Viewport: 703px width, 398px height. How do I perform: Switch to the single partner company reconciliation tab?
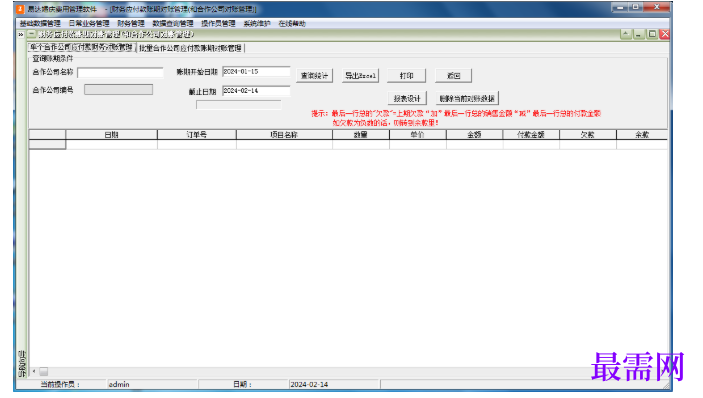pyautogui.click(x=82, y=47)
